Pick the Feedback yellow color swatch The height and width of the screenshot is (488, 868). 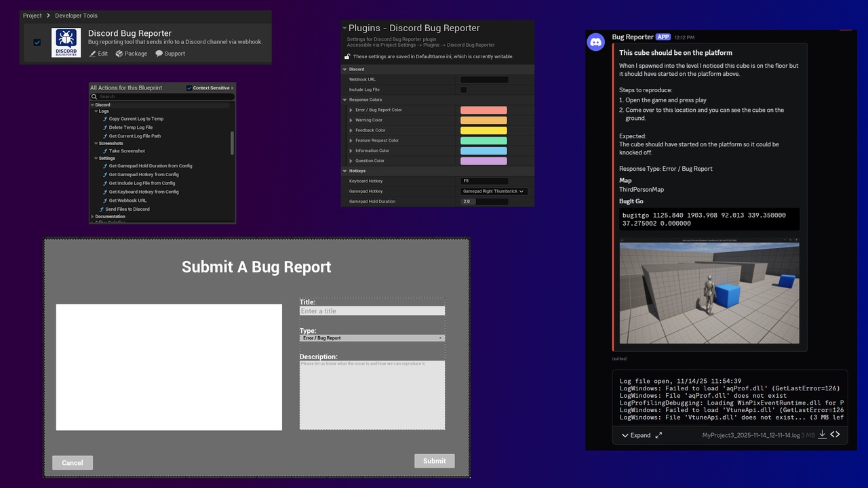click(484, 130)
